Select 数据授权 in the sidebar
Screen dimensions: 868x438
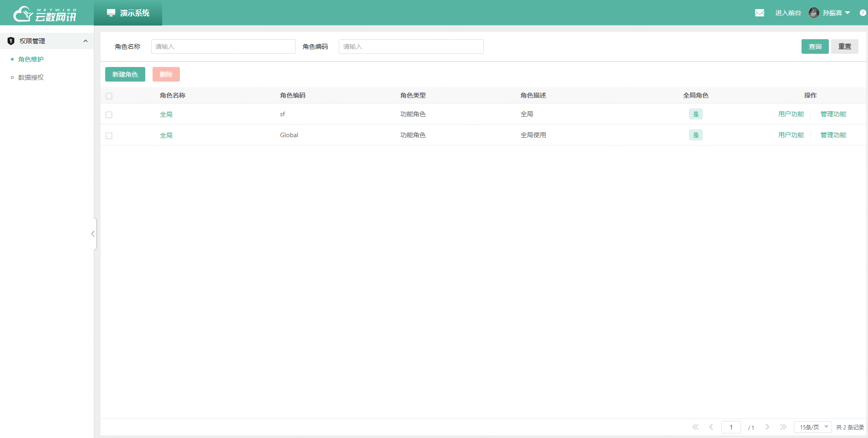tap(31, 77)
